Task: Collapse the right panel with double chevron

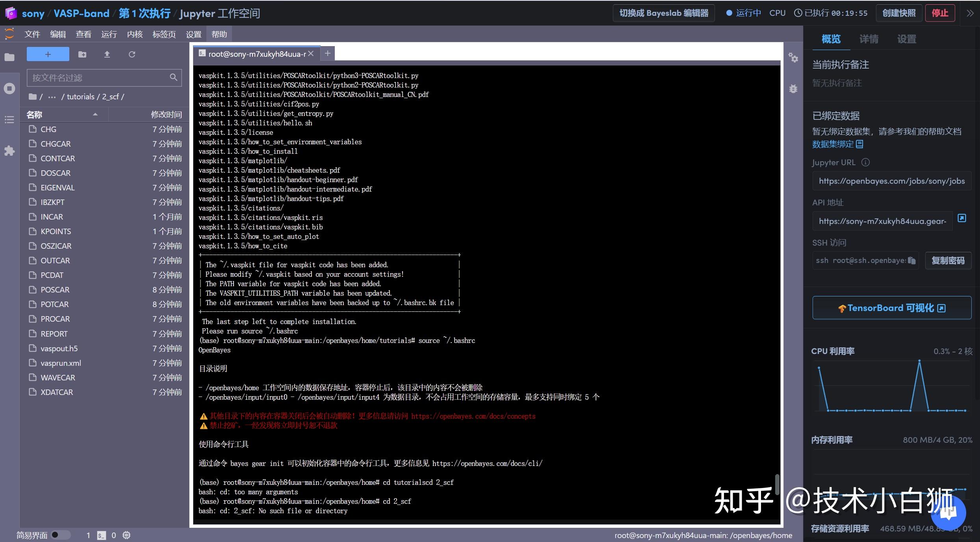Action: coord(970,13)
